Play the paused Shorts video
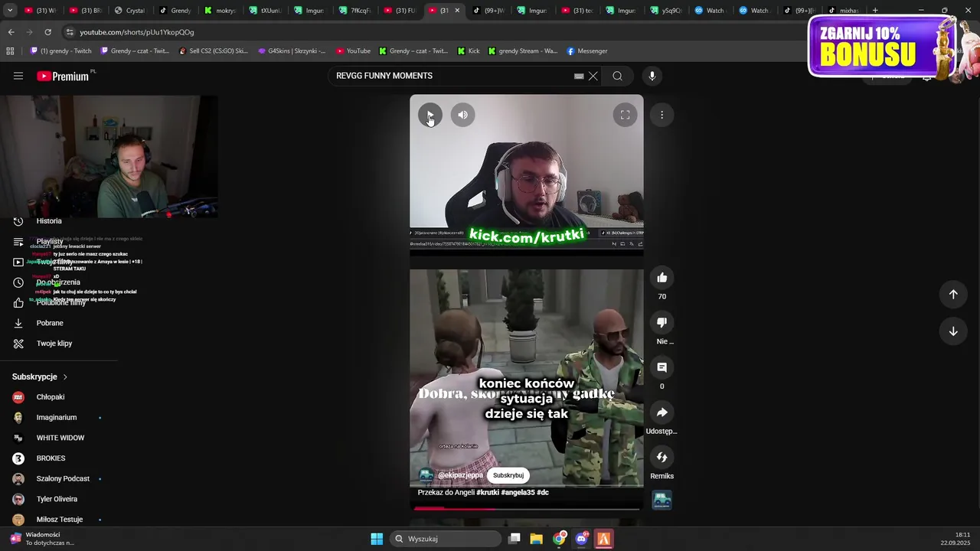This screenshot has height=551, width=980. coord(430,115)
